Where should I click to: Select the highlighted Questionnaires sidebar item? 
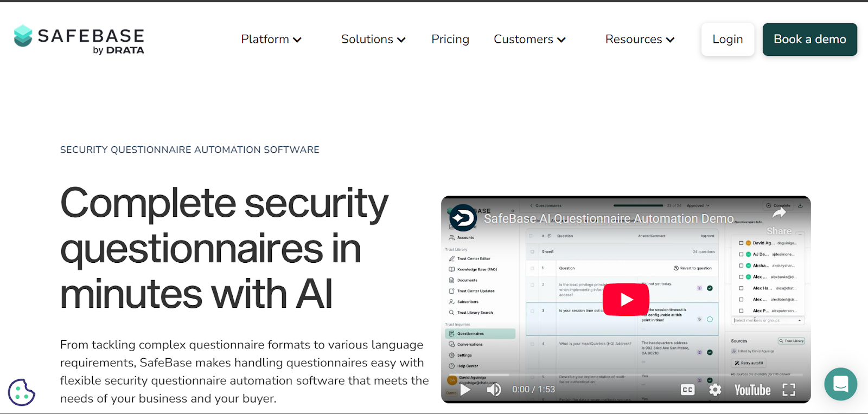(480, 334)
